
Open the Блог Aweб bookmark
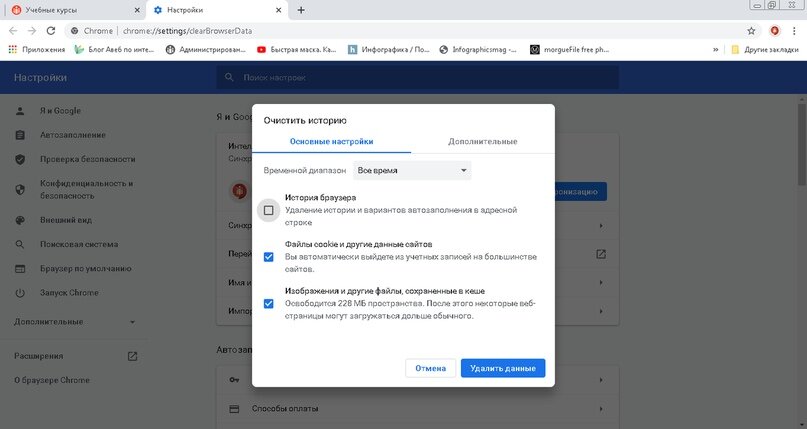click(x=114, y=50)
